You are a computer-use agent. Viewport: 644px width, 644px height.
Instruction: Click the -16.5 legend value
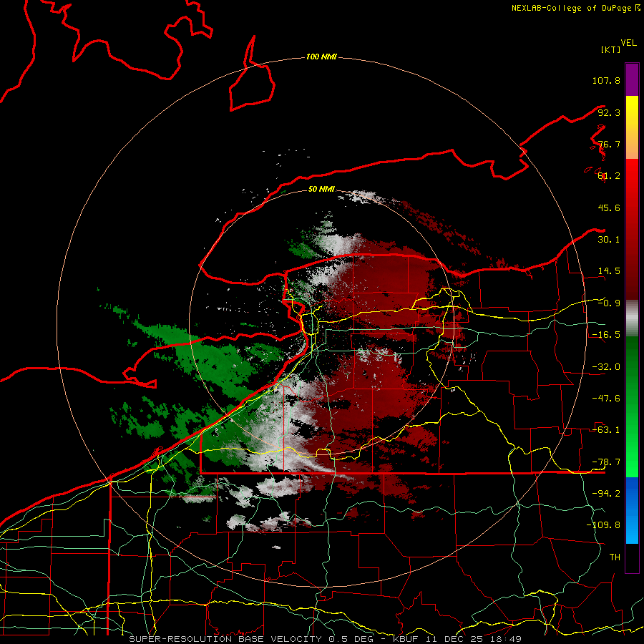(x=606, y=335)
